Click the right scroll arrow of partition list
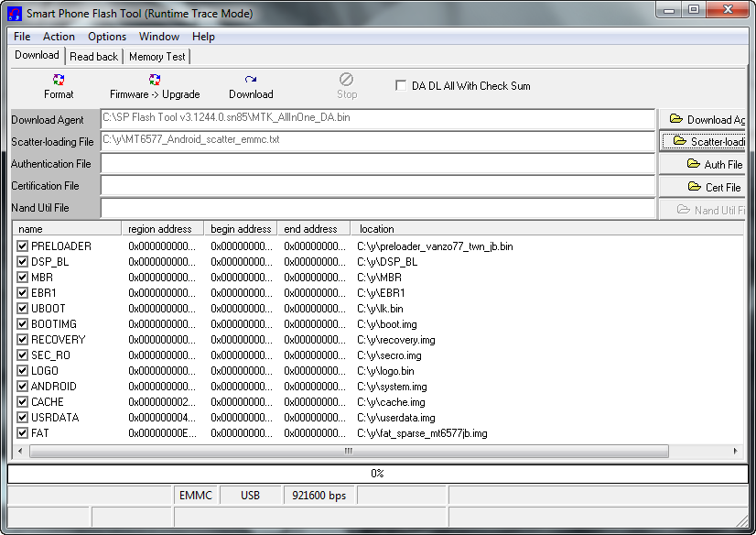The image size is (756, 535). (x=735, y=451)
